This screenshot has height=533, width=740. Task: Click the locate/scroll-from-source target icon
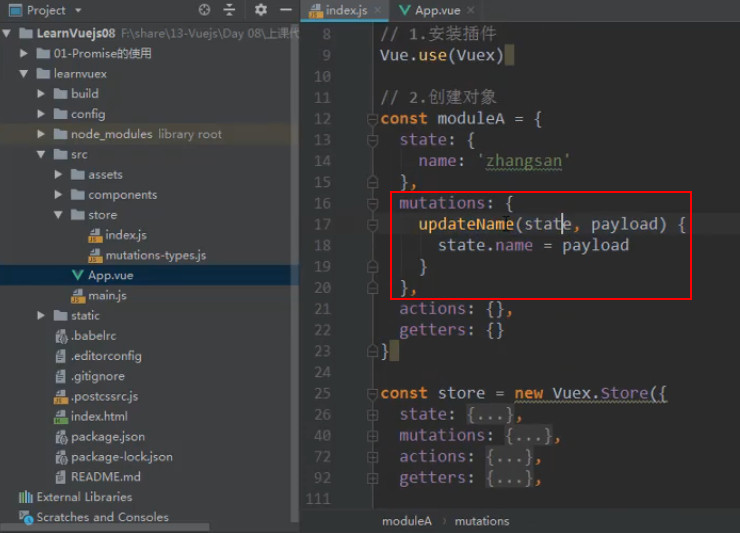point(204,10)
